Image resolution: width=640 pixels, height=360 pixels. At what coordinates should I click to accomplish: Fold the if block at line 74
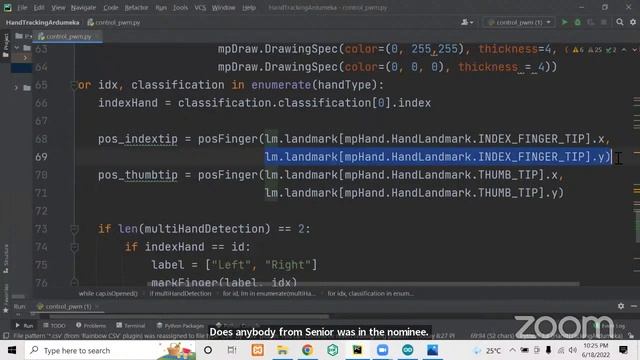click(x=74, y=247)
